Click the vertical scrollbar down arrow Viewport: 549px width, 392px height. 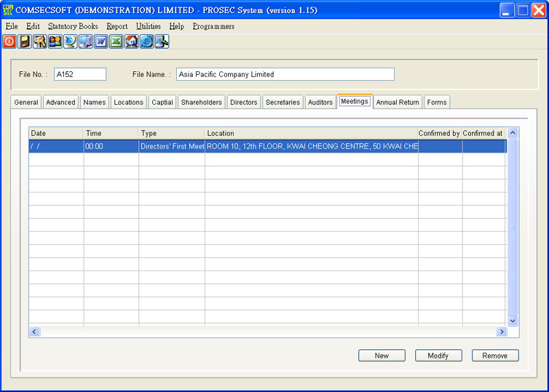pyautogui.click(x=513, y=320)
